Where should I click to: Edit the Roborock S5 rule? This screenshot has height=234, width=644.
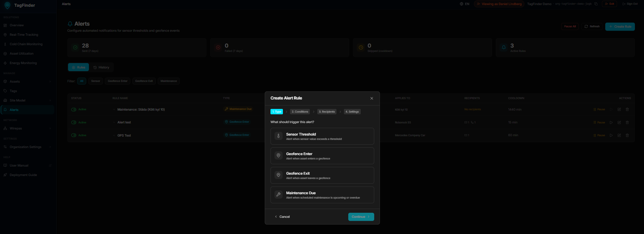pyautogui.click(x=619, y=122)
